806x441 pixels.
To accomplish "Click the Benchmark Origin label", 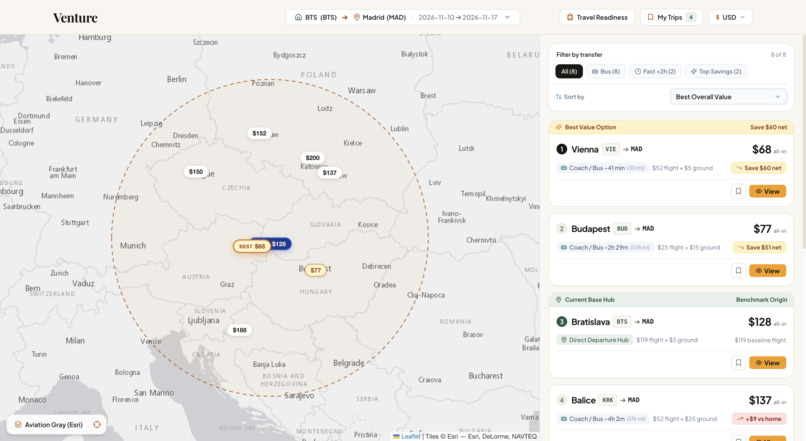I will [761, 300].
